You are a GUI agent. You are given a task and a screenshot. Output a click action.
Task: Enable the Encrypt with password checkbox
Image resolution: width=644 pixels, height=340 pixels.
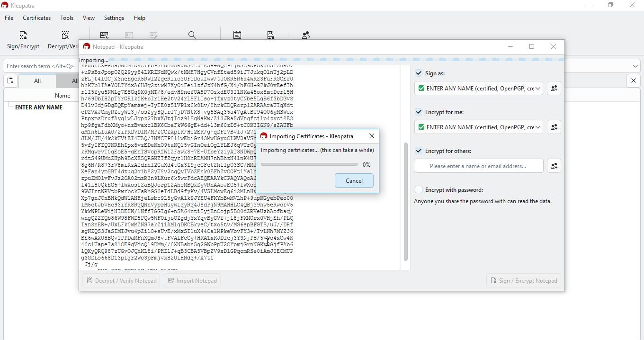pyautogui.click(x=419, y=190)
